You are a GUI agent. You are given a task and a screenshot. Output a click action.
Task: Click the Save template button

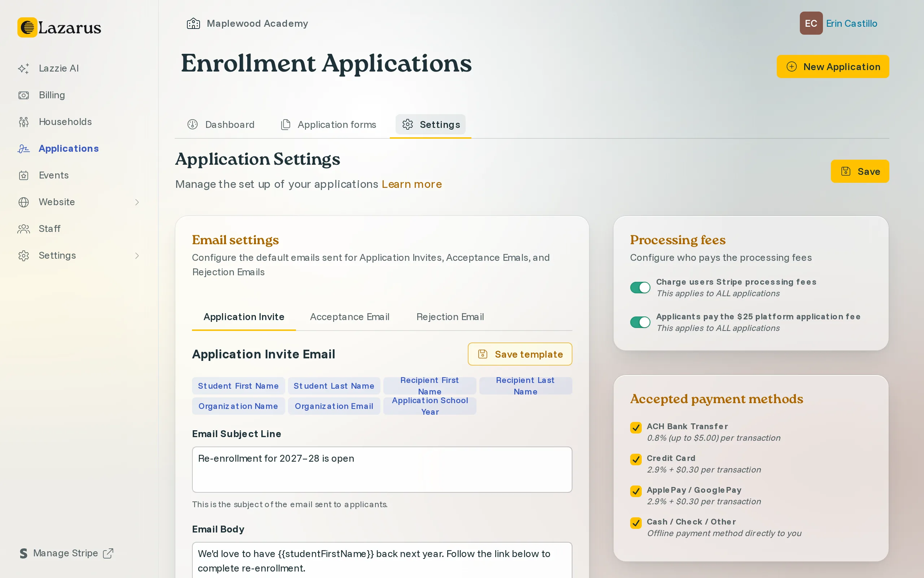coord(520,354)
